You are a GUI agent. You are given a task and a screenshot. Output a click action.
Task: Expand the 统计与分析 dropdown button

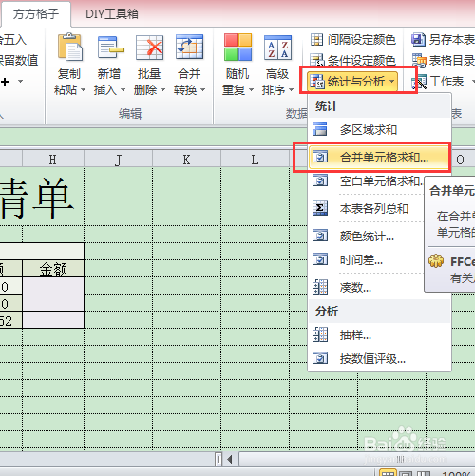tap(352, 82)
